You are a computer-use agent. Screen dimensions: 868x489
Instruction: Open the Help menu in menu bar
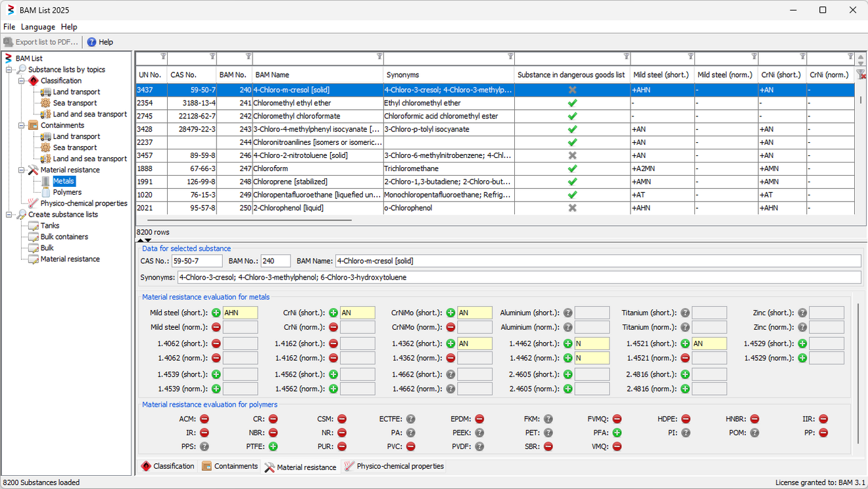(x=69, y=27)
